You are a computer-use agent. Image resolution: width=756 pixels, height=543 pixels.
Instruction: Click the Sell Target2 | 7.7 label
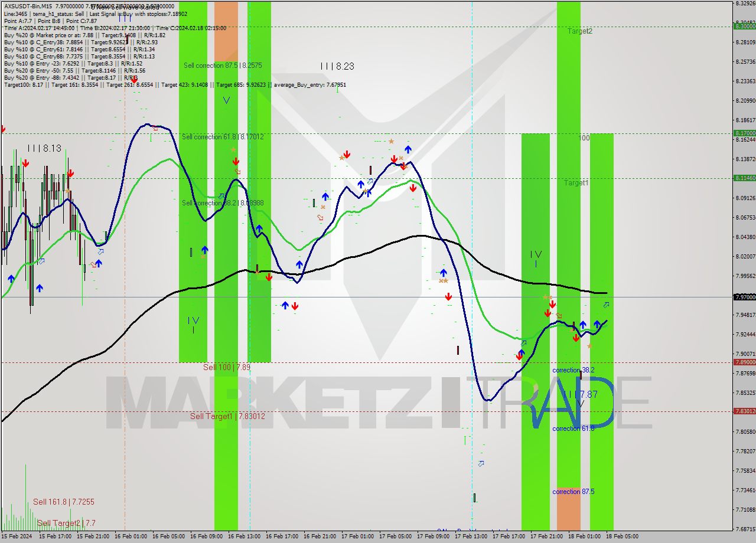click(x=66, y=523)
